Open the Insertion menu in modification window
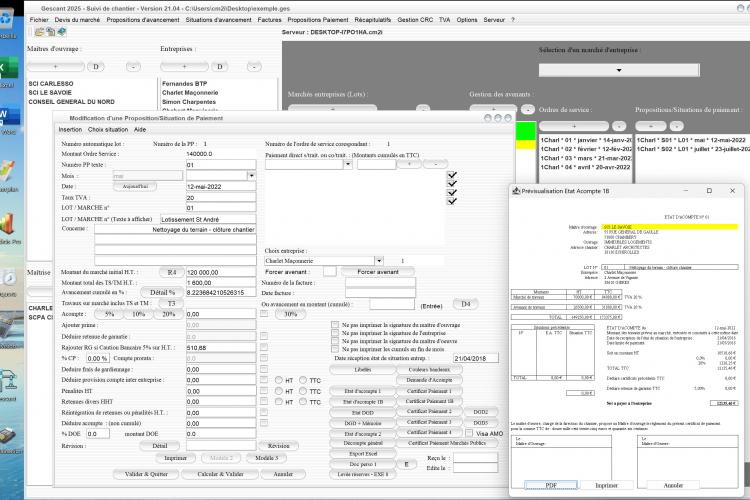 pos(70,130)
